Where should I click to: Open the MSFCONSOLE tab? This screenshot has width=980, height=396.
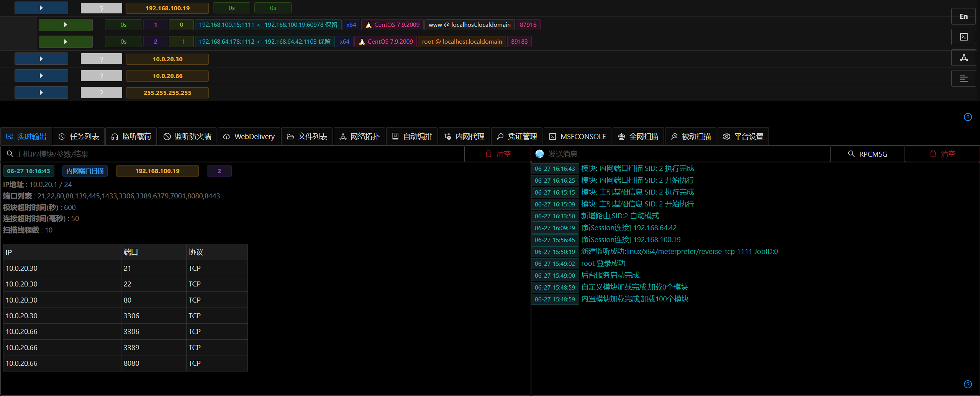pos(578,136)
